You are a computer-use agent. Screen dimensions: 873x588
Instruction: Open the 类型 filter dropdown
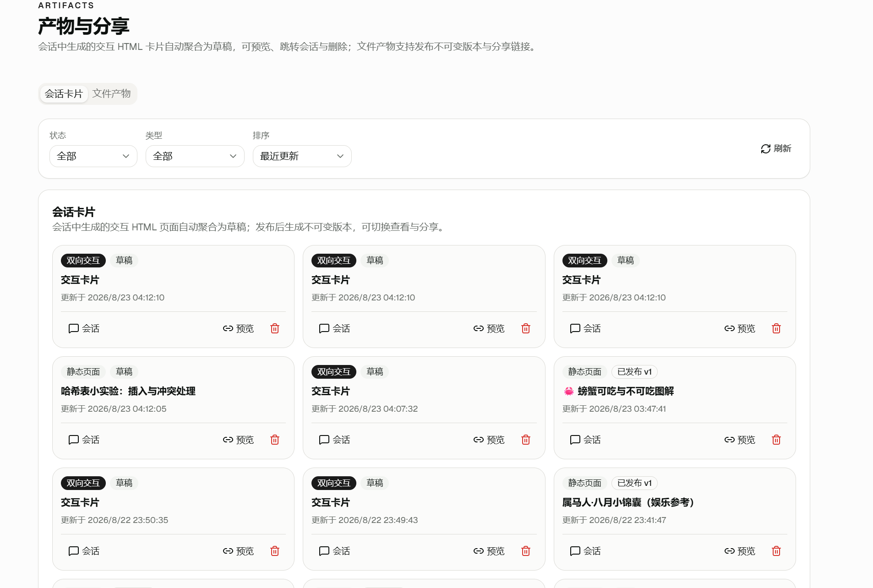tap(195, 156)
